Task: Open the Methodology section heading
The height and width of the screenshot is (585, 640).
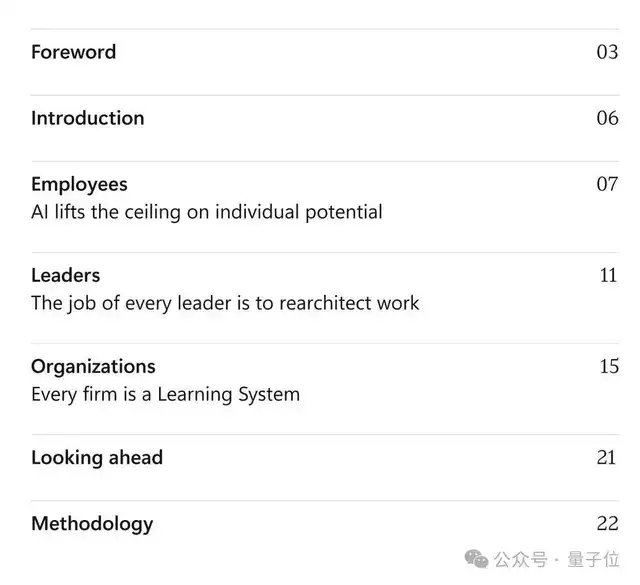Action: pos(92,524)
